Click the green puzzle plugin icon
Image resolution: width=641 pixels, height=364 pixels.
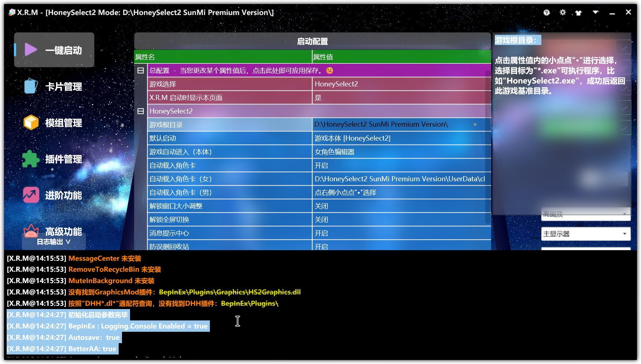pyautogui.click(x=31, y=159)
